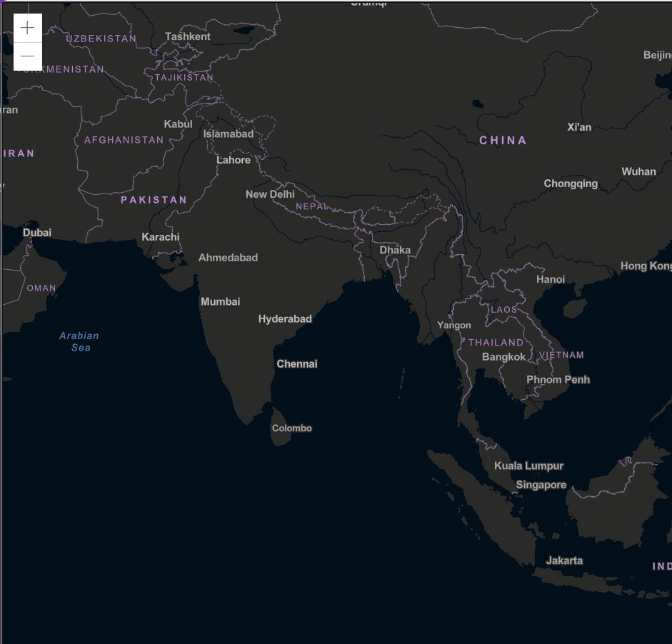This screenshot has width=672, height=644.
Task: Click the Jakarta city label
Action: pos(564,560)
